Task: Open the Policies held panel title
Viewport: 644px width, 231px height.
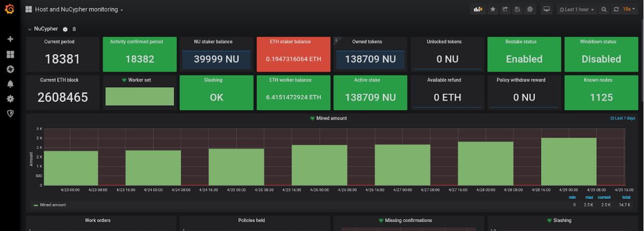Action: (251, 221)
